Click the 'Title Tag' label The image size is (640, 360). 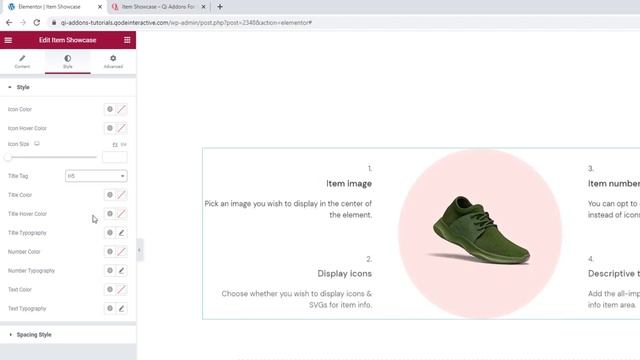click(x=18, y=176)
